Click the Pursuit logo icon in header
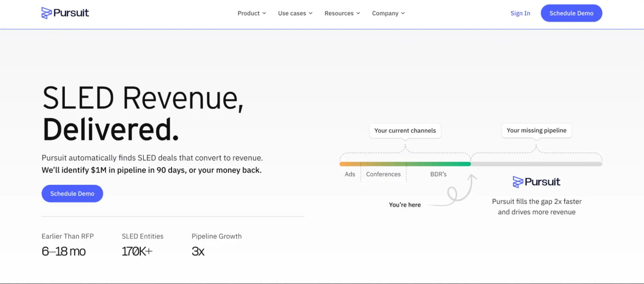The image size is (644, 284). 46,13
